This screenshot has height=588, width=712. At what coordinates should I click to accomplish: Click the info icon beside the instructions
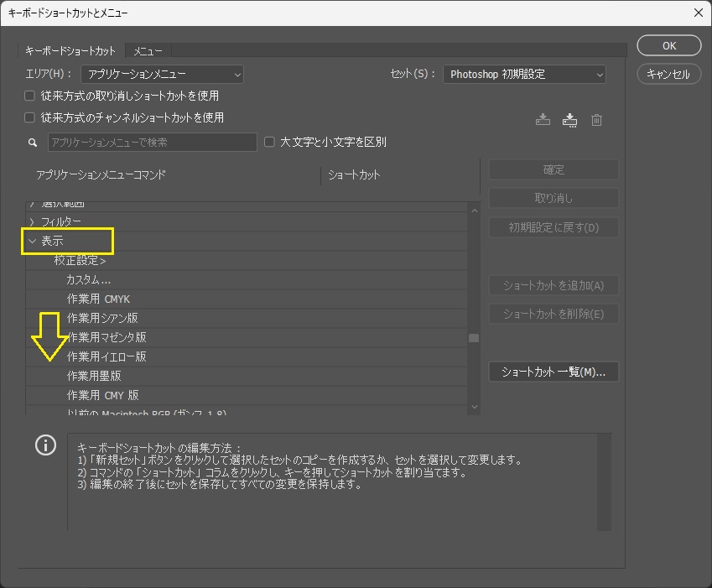tap(45, 445)
